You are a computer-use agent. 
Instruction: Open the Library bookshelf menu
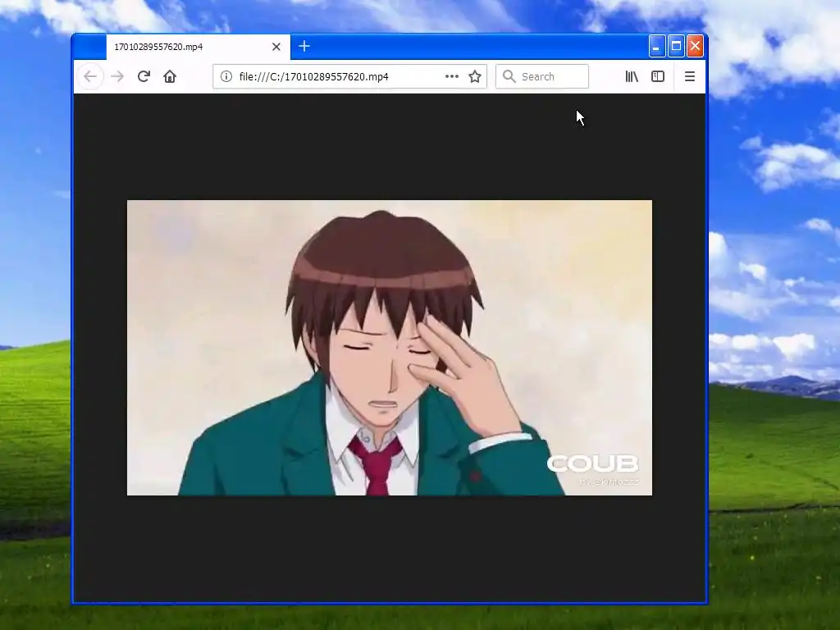(x=632, y=76)
